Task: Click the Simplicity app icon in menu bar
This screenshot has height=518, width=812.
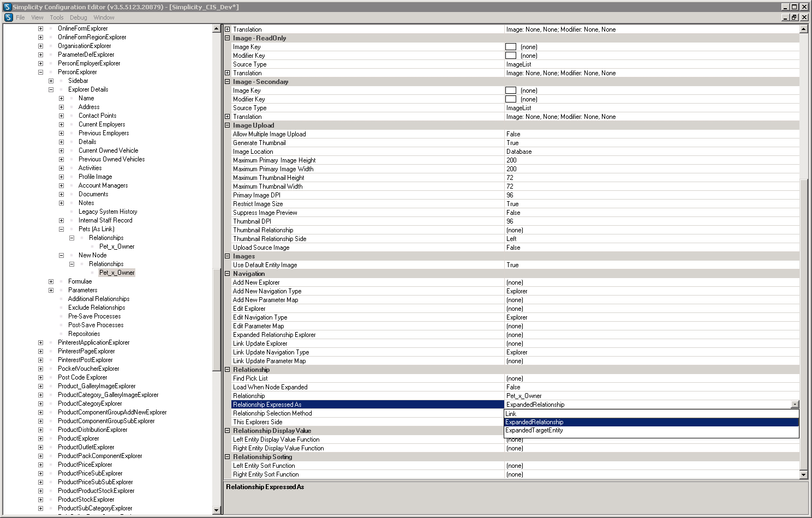Action: (x=8, y=17)
